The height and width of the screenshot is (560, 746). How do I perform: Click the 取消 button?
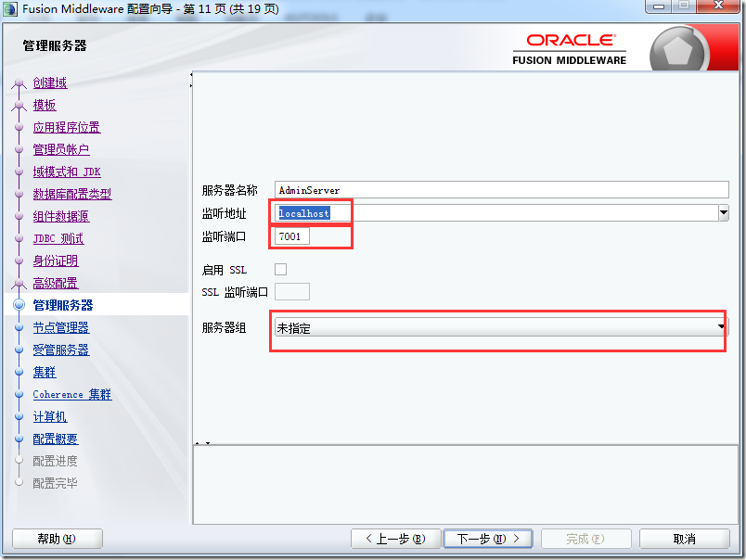(x=685, y=539)
